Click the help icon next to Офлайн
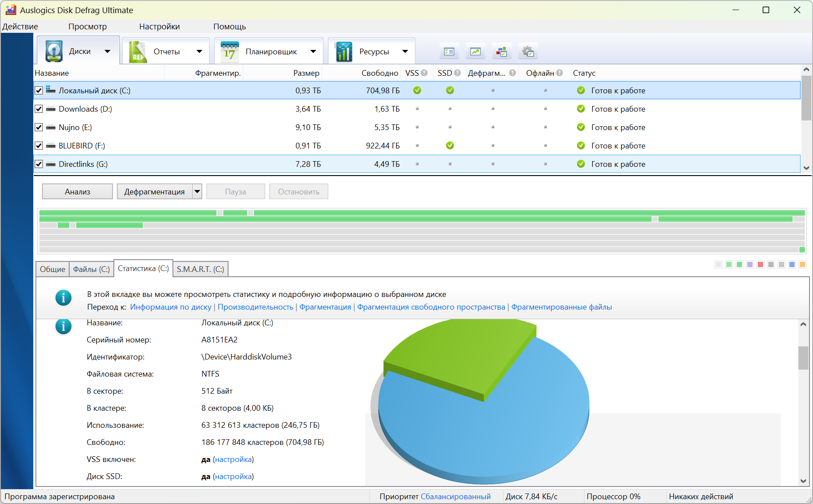 pyautogui.click(x=560, y=73)
